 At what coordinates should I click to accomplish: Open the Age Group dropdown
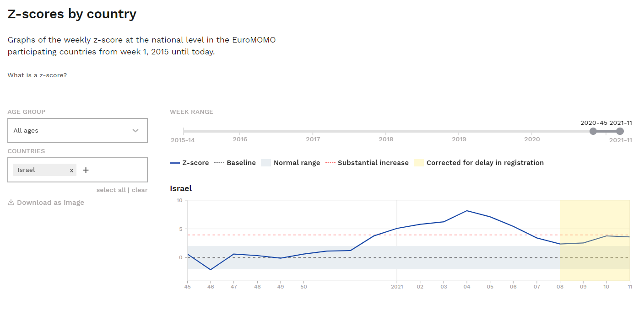pos(77,130)
